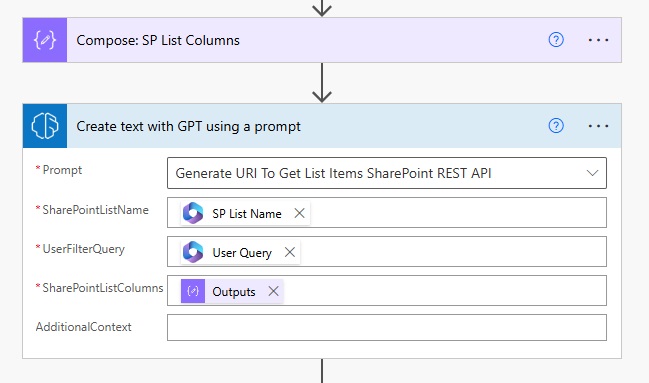This screenshot has height=383, width=649.
Task: Click arrow connector between Compose and GPT
Action: [x=322, y=83]
